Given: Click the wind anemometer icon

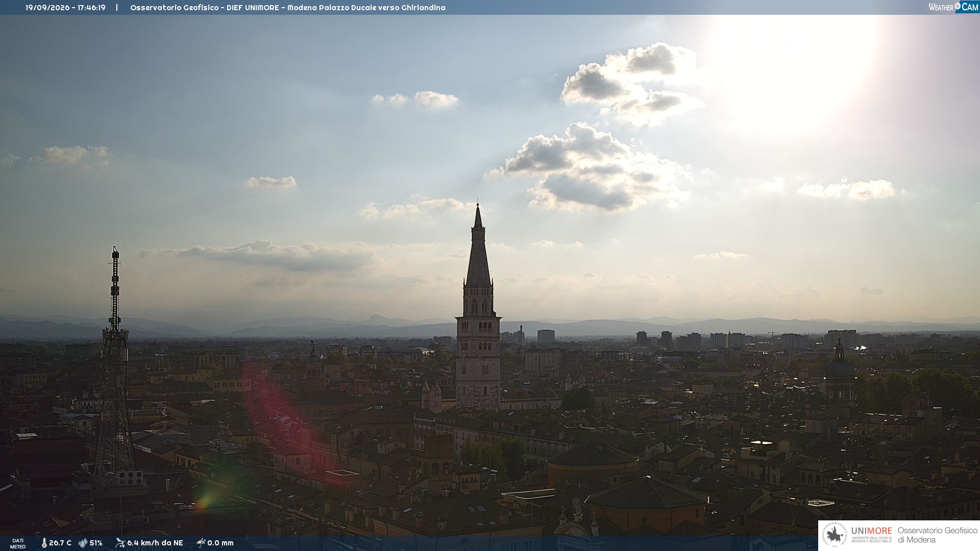Looking at the screenshot, I should (120, 543).
